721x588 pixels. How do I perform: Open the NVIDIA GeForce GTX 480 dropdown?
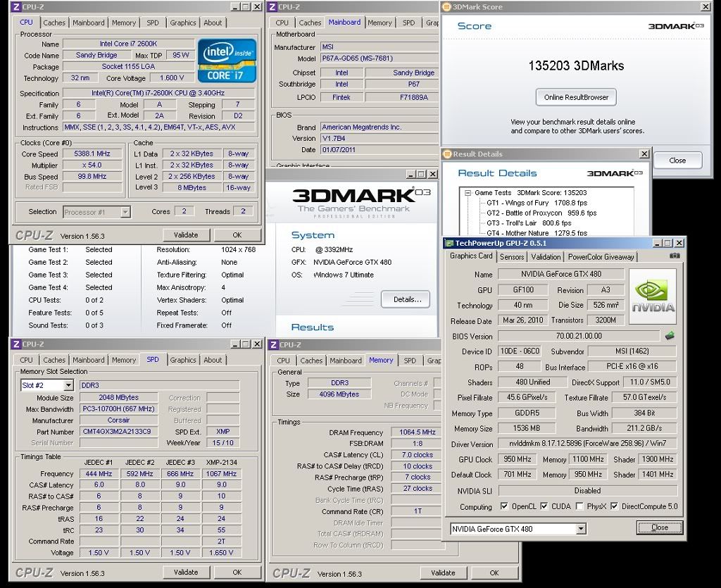click(581, 529)
